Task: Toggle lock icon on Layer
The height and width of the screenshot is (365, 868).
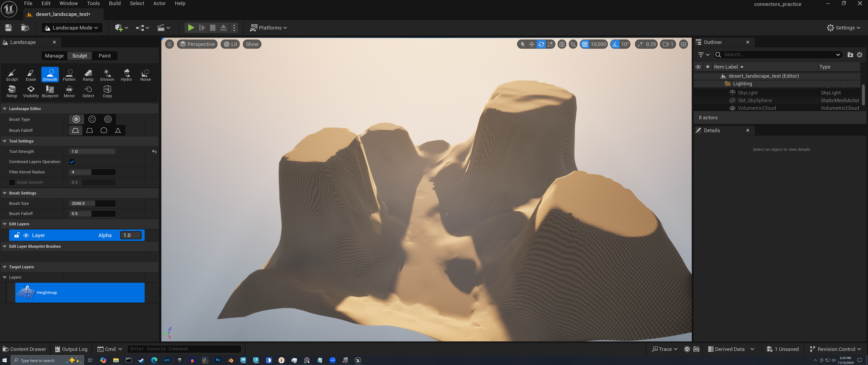Action: [x=17, y=235]
